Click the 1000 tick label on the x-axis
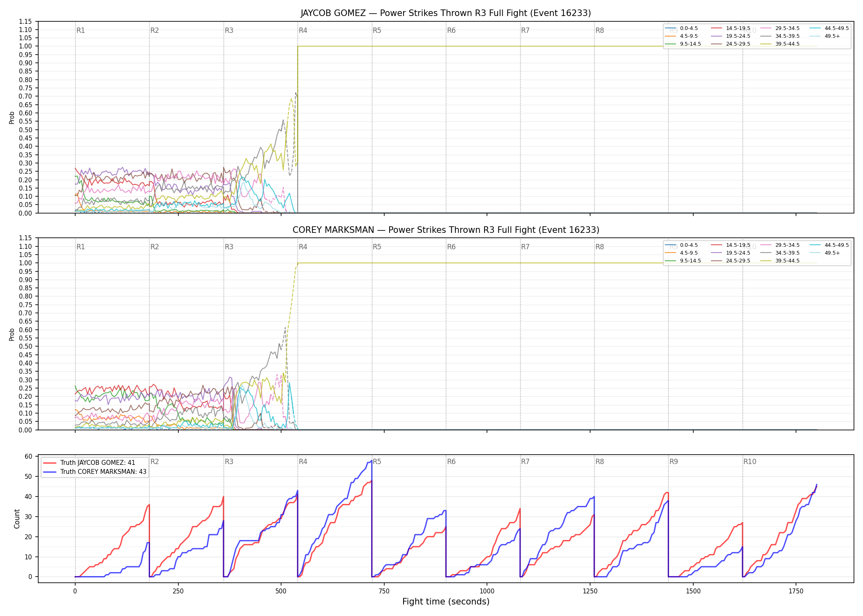The width and height of the screenshot is (863, 616). coord(487,591)
